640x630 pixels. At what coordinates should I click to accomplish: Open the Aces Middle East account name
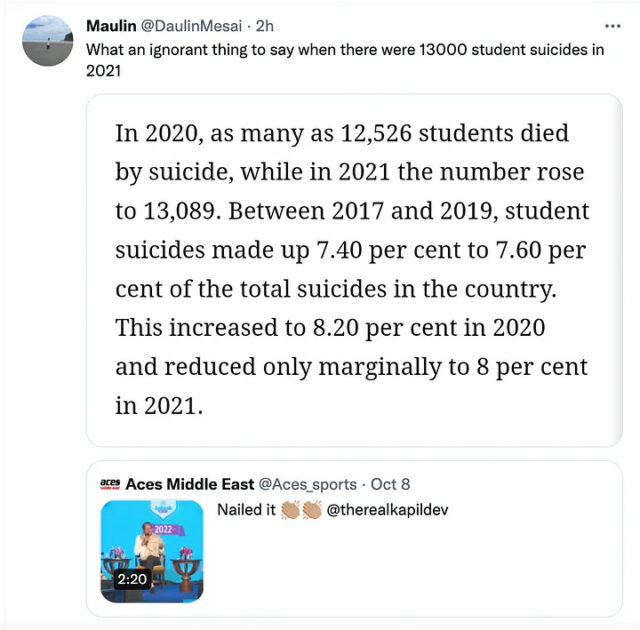tap(190, 484)
